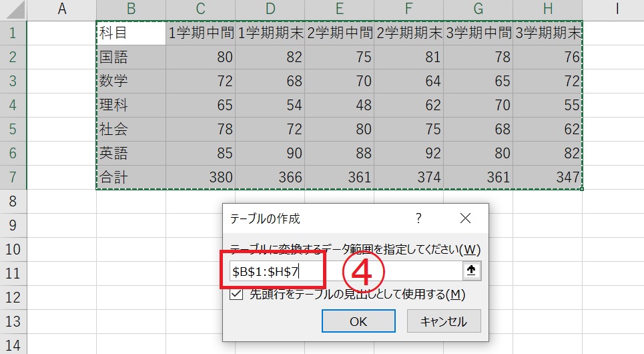Click the 国語 cell
Viewport: 644px width, 354px height.
tap(131, 57)
